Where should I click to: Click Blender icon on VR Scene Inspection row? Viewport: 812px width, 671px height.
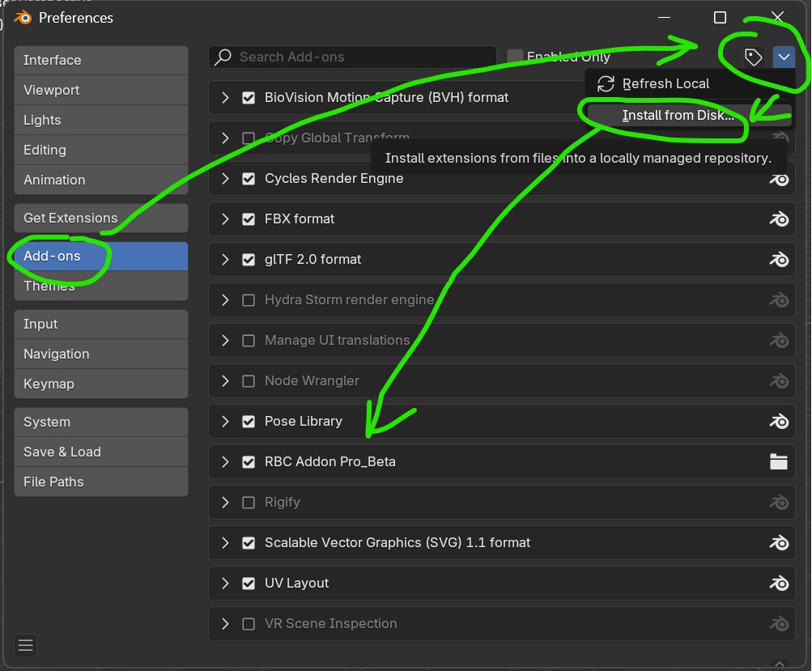(x=779, y=624)
